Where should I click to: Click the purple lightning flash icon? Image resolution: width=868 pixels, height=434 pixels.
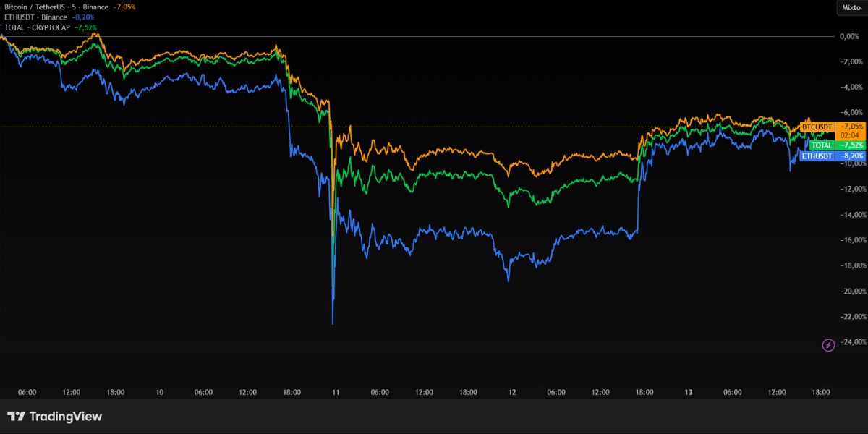[828, 345]
